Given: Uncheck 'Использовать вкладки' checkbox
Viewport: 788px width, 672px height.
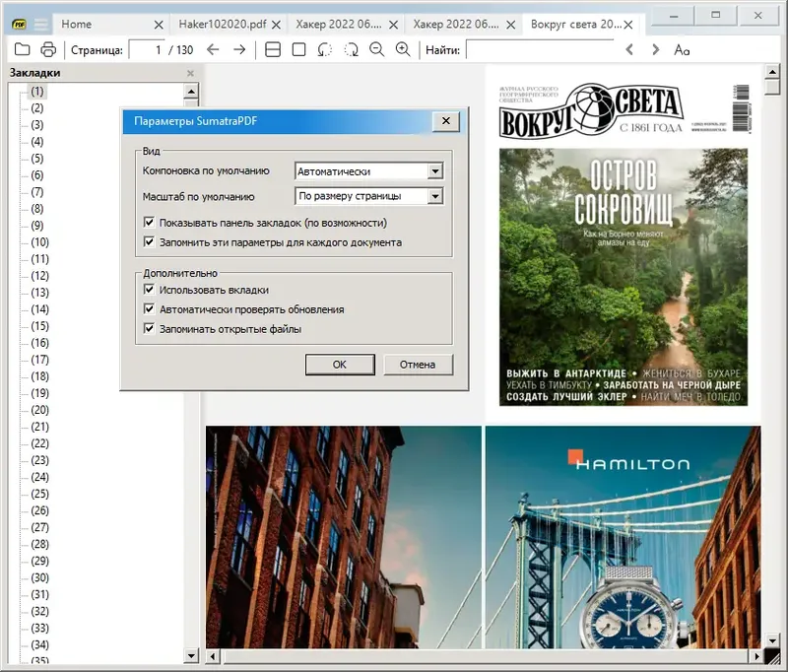Looking at the screenshot, I should click(x=149, y=290).
